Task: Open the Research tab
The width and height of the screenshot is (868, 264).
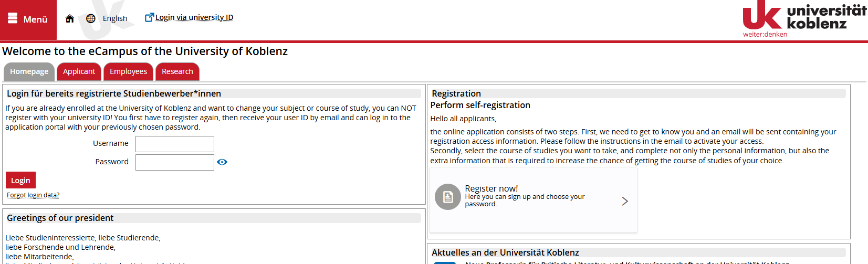Action: (x=177, y=71)
